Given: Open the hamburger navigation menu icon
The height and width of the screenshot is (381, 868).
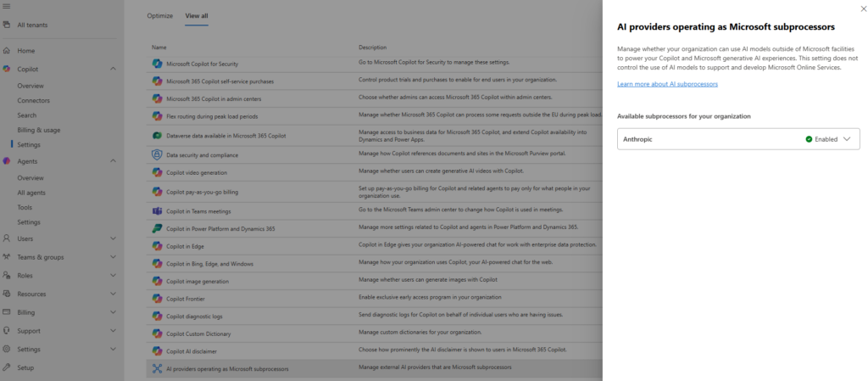Looking at the screenshot, I should point(7,6).
